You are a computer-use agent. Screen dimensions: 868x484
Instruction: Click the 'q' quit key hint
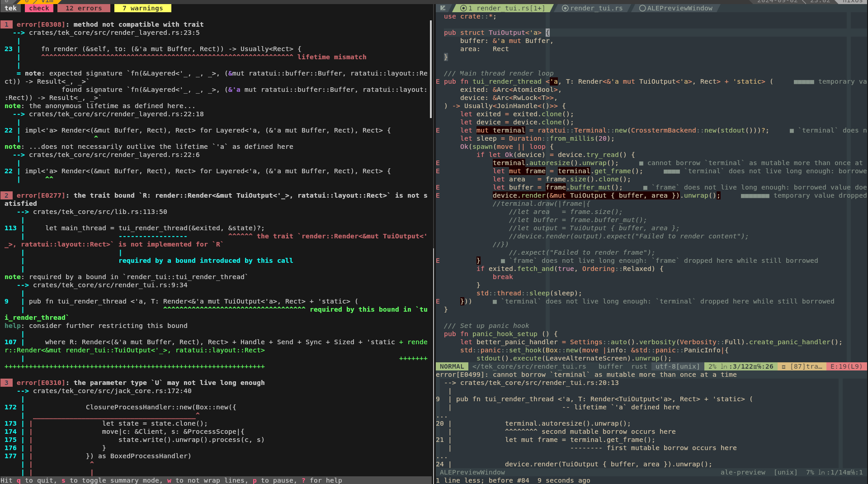(19, 480)
